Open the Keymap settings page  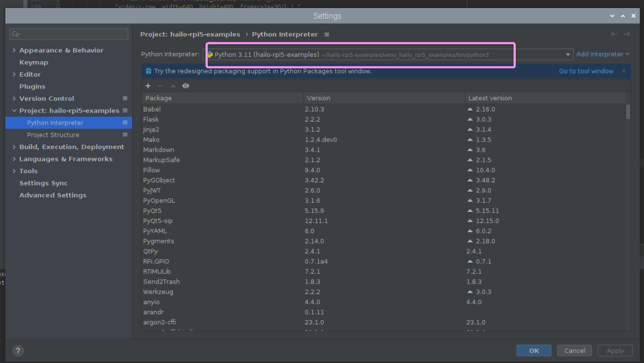[x=33, y=62]
